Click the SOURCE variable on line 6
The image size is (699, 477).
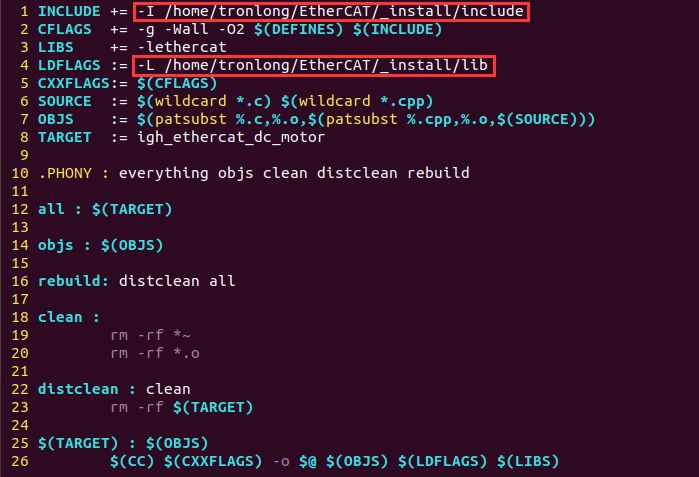(x=65, y=102)
